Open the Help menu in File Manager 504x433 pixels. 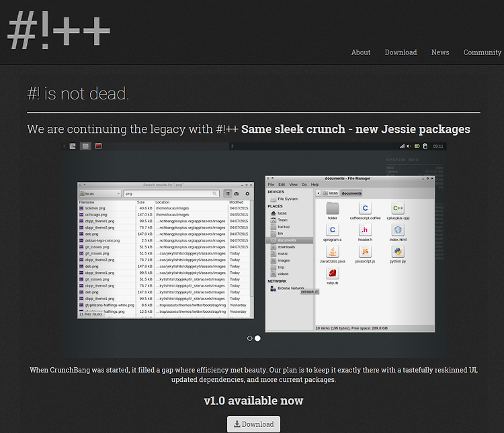coord(314,185)
